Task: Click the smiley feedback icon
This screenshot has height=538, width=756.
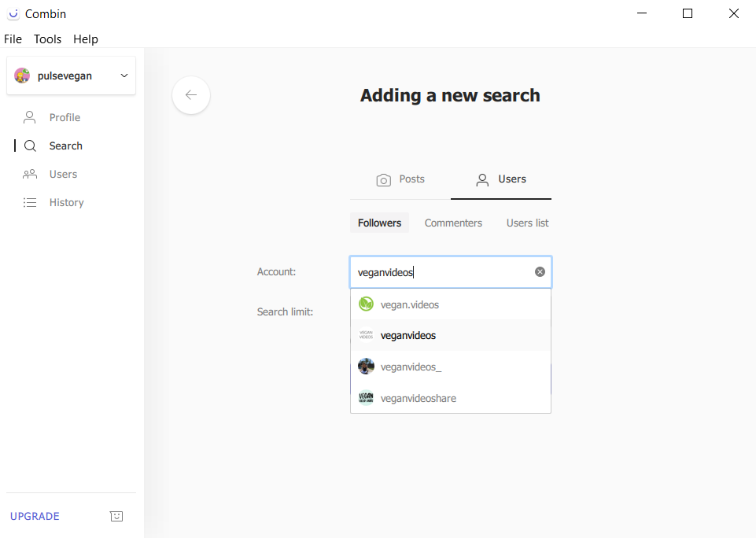Action: [116, 516]
